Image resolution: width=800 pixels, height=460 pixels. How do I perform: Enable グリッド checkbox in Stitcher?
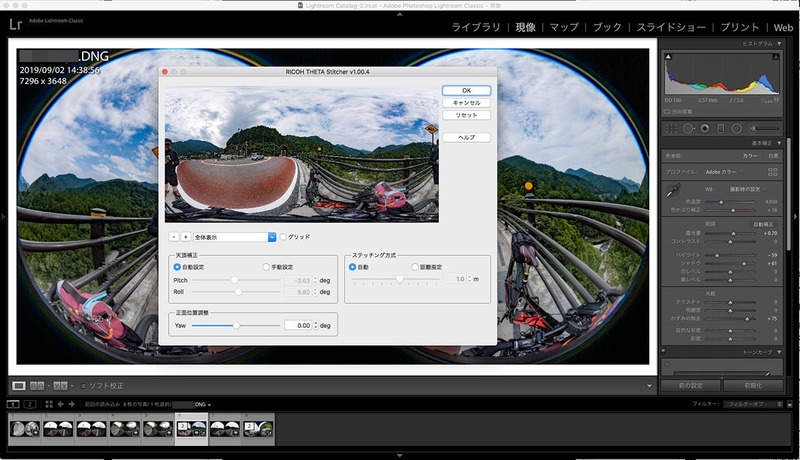[x=283, y=237]
